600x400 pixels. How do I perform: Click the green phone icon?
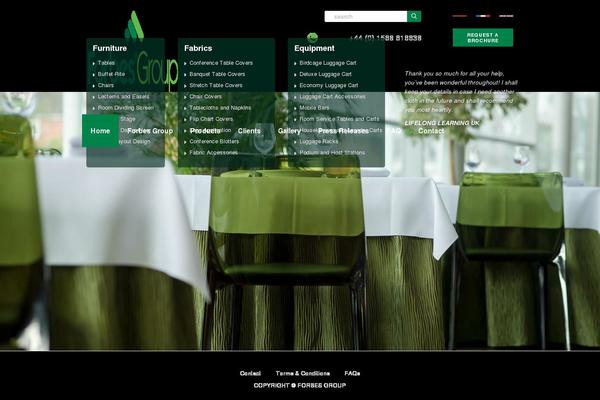click(x=313, y=37)
